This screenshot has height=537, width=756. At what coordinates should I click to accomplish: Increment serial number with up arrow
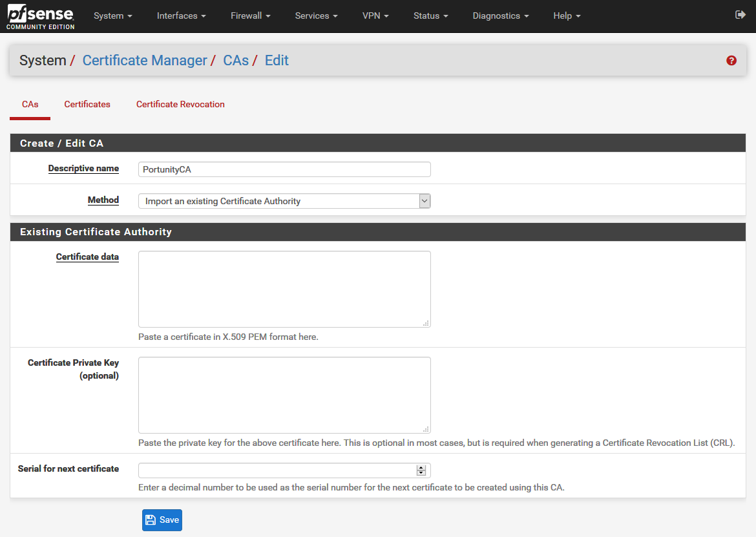(x=421, y=468)
